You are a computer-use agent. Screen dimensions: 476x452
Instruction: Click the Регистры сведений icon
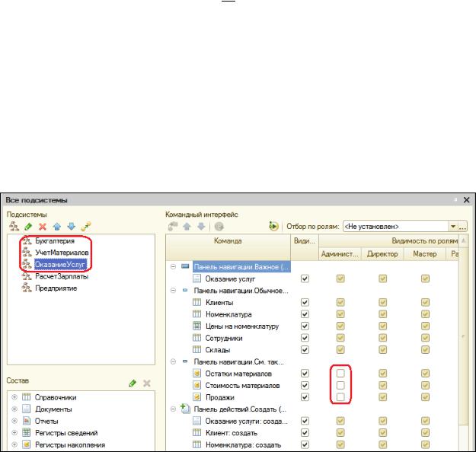point(27,432)
